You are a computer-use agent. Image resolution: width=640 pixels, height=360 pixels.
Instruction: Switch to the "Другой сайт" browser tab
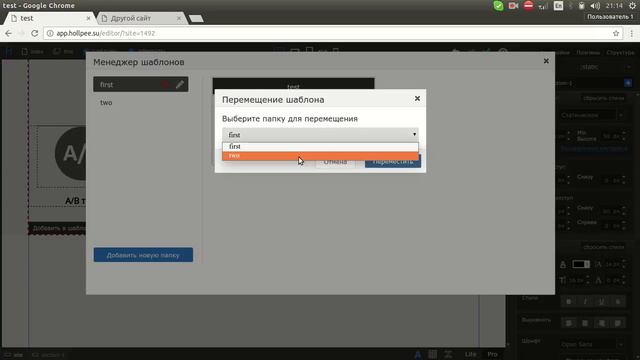point(140,18)
